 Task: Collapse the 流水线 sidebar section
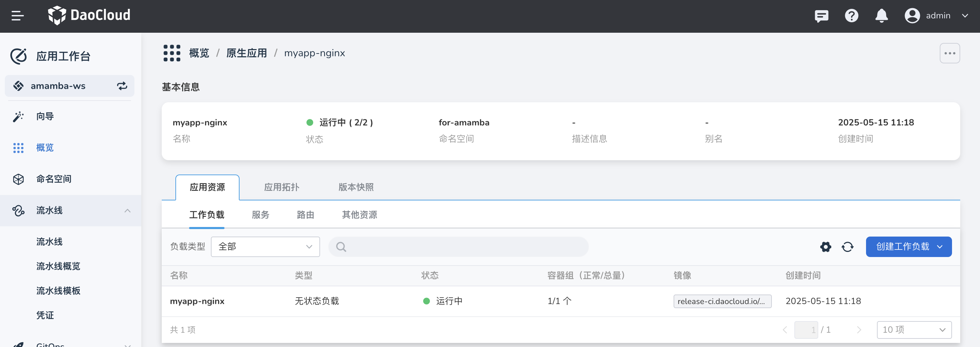click(x=127, y=211)
